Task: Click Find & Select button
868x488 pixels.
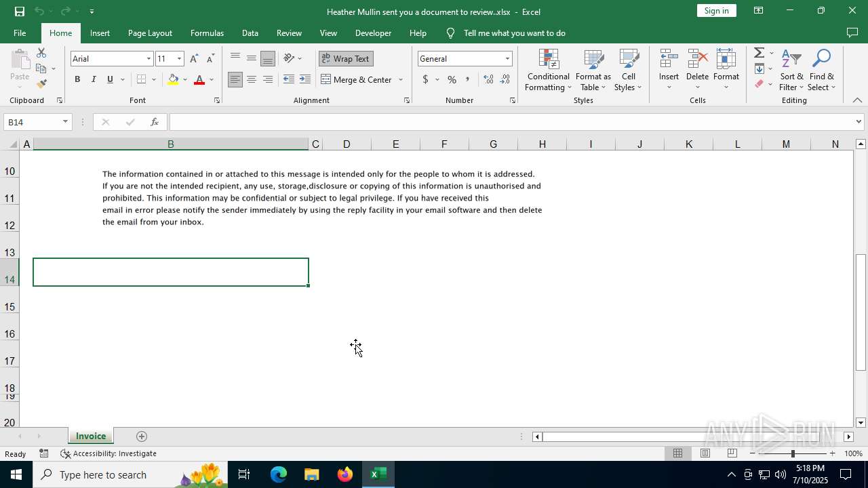Action: 822,70
